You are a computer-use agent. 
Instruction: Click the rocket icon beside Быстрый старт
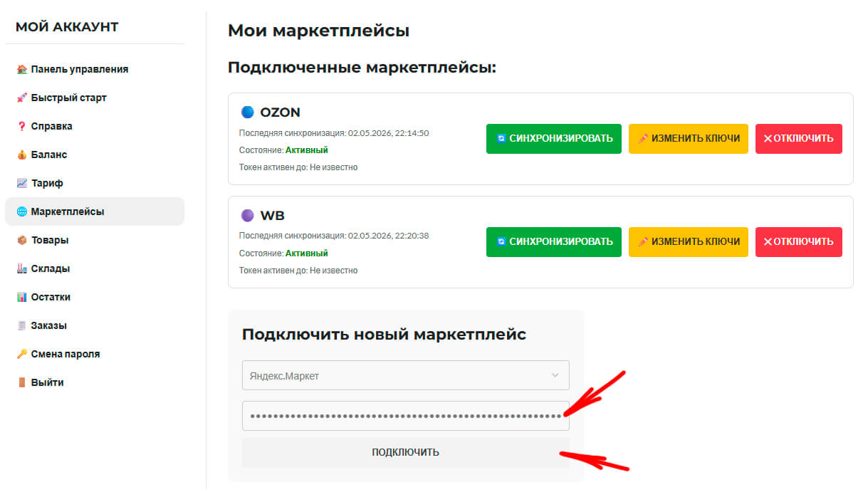tap(21, 98)
